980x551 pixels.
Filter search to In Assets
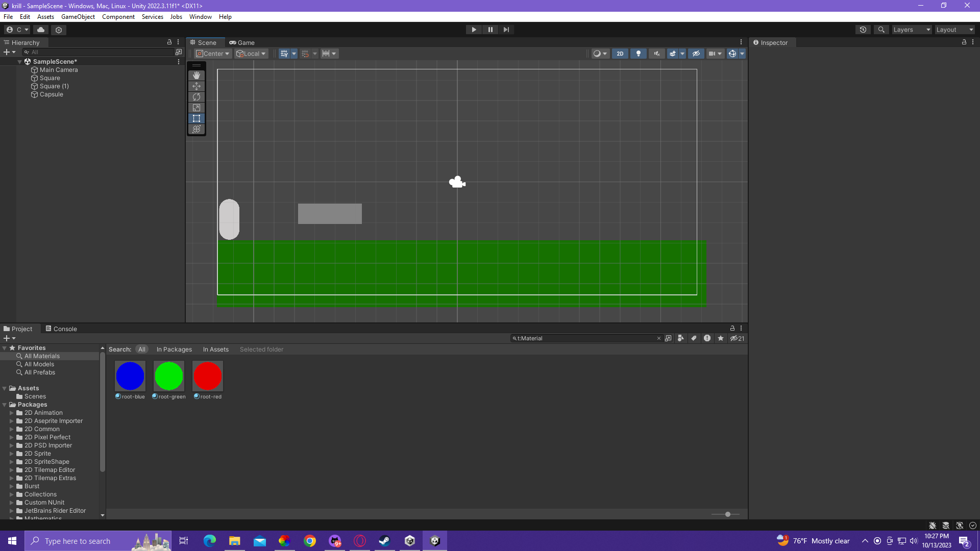pyautogui.click(x=215, y=349)
